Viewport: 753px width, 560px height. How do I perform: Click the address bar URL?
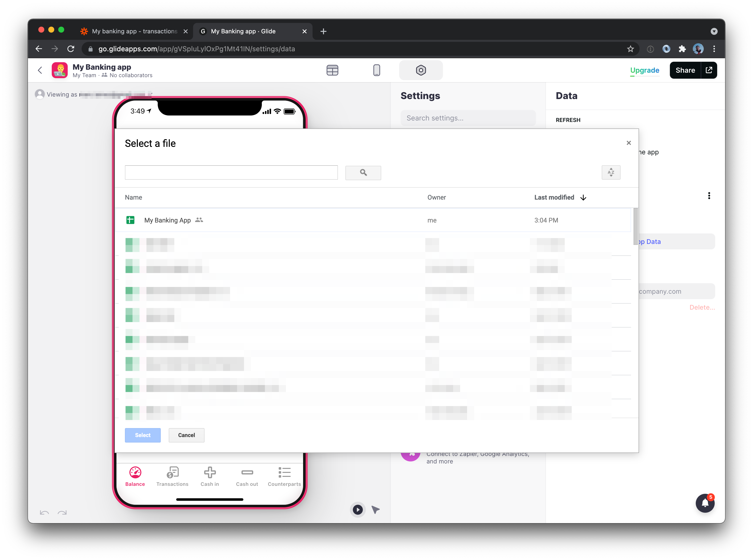(197, 49)
